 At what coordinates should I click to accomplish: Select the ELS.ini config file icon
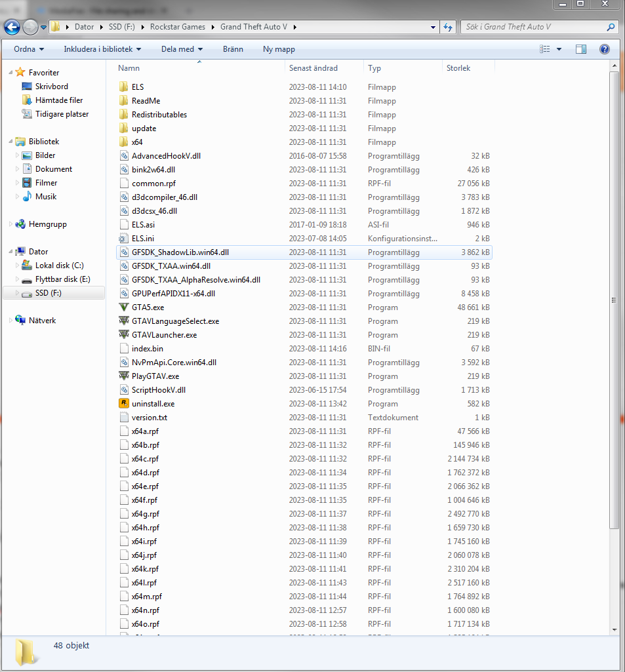124,238
